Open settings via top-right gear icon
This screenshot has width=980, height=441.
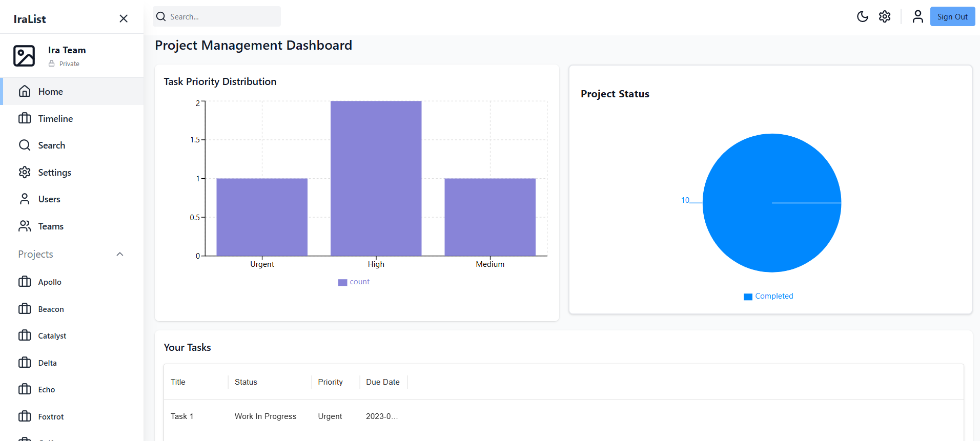[885, 16]
